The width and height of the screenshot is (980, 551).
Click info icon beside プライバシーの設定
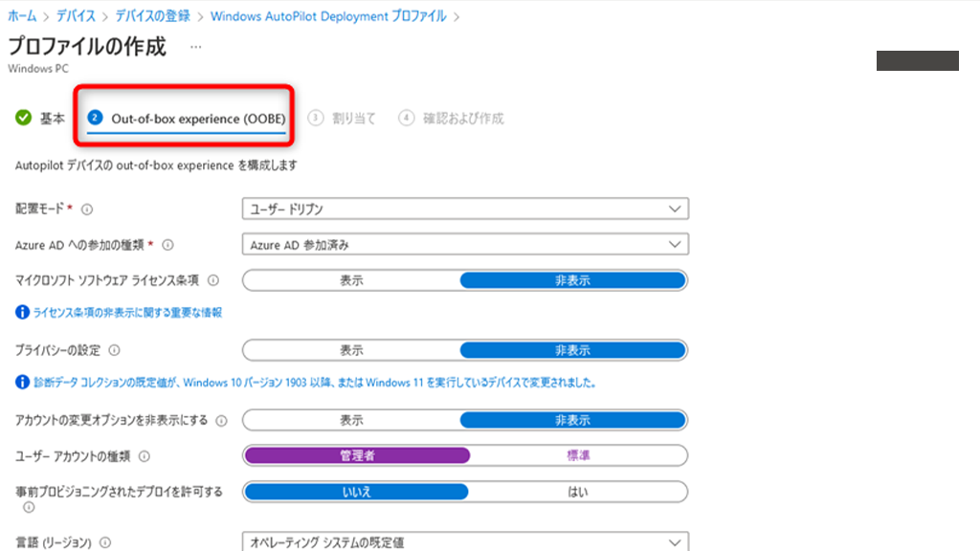pyautogui.click(x=127, y=351)
